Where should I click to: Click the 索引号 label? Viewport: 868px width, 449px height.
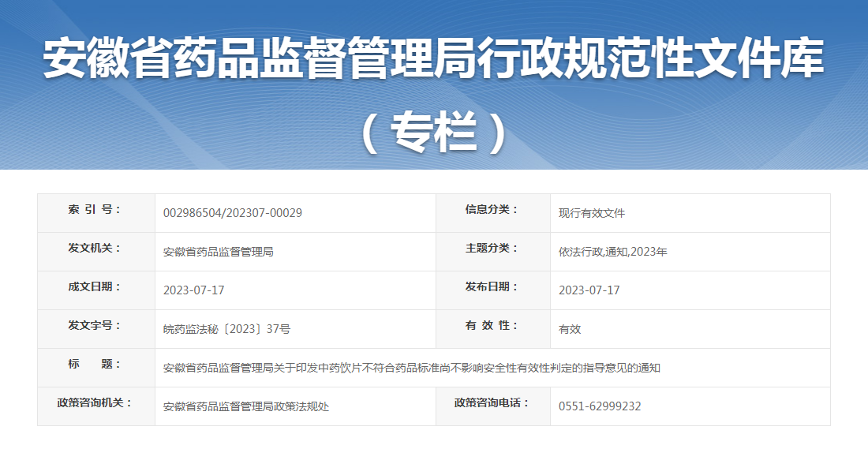pyautogui.click(x=95, y=209)
